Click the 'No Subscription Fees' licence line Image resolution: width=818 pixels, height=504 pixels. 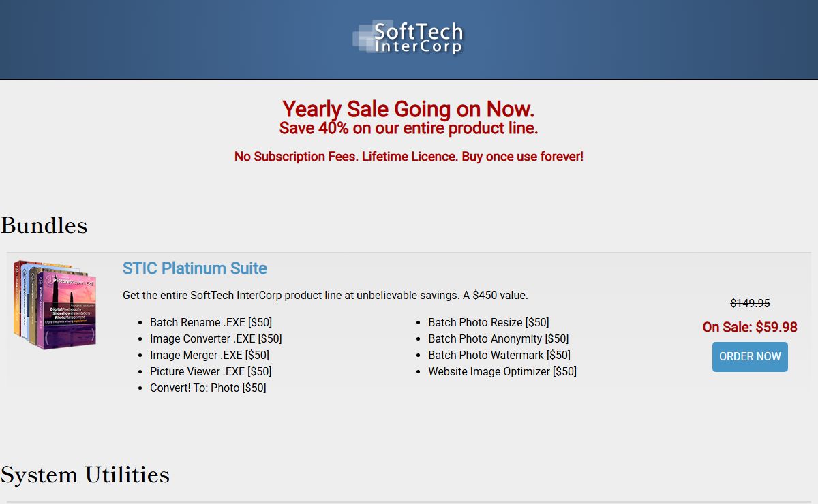point(408,157)
